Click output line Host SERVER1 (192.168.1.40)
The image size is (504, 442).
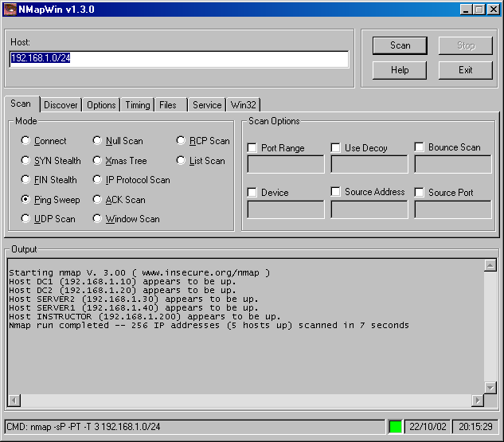tap(134, 307)
